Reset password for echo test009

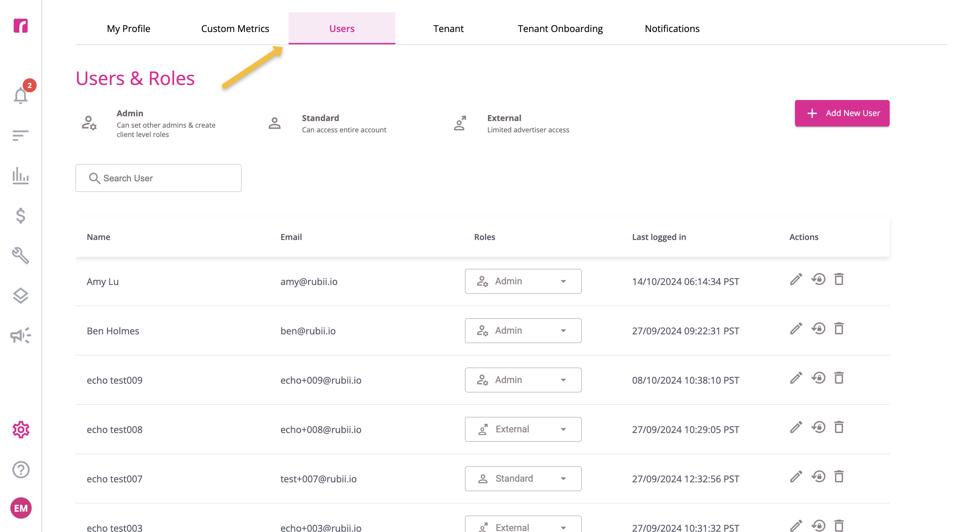[x=818, y=378]
